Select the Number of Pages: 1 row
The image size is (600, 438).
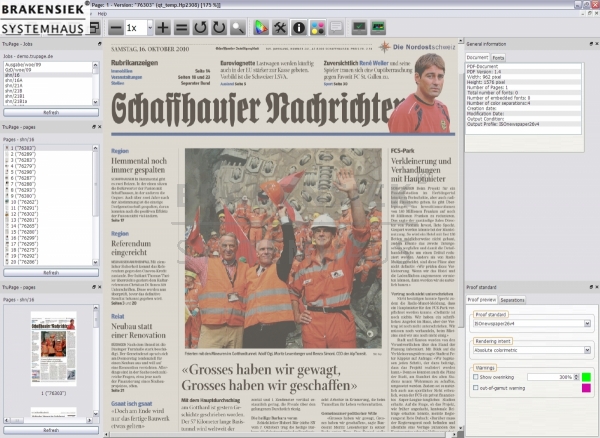523,88
